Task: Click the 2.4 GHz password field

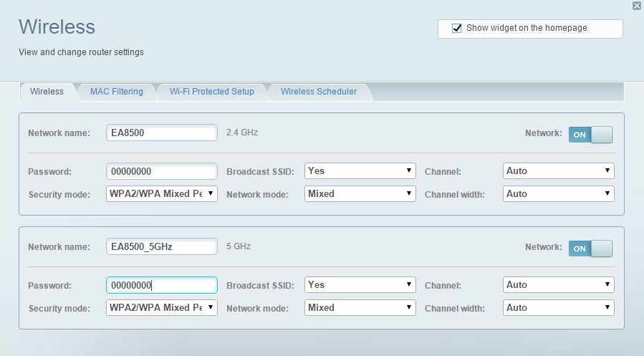Action: click(162, 171)
